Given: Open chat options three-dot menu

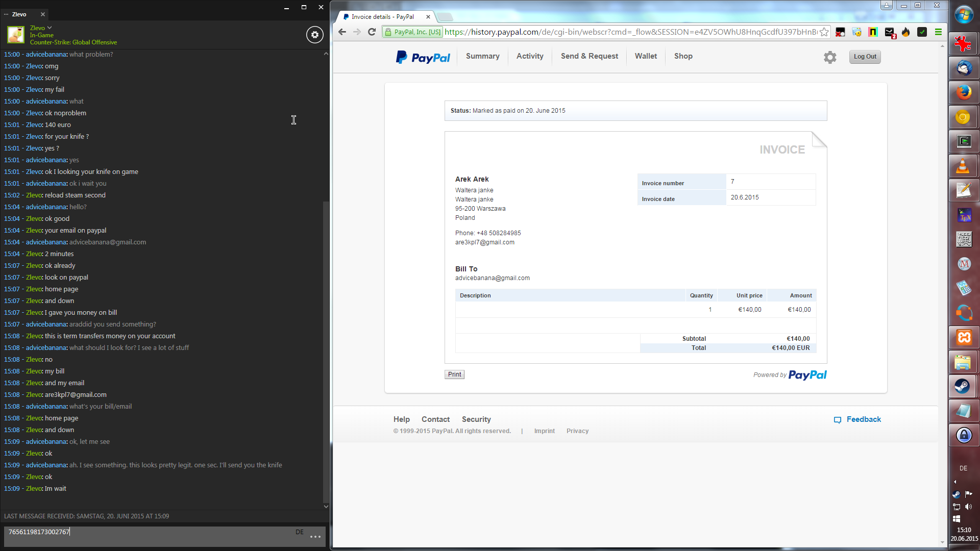Looking at the screenshot, I should click(x=315, y=536).
